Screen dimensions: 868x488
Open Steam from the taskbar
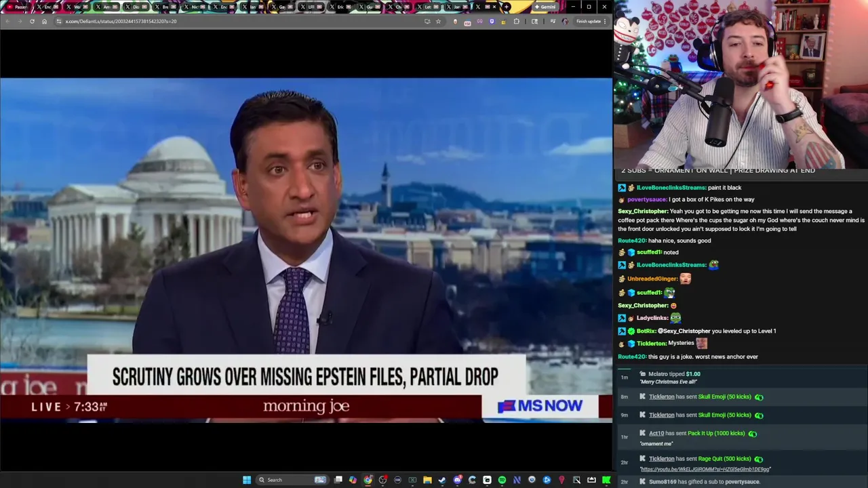tap(442, 480)
